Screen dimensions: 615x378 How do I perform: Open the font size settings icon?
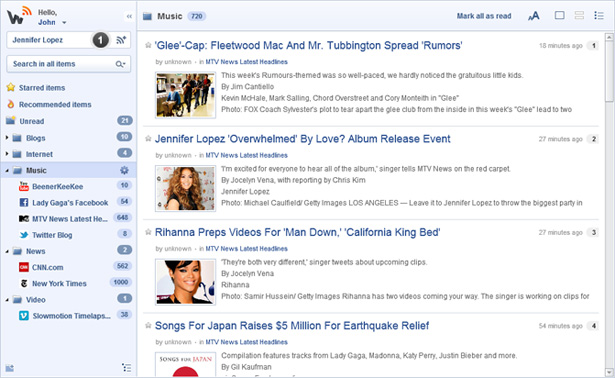[x=533, y=16]
